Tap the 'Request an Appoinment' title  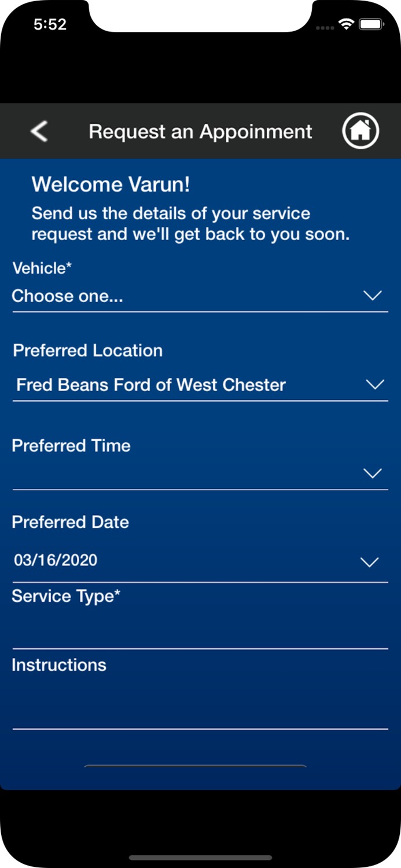pos(200,131)
